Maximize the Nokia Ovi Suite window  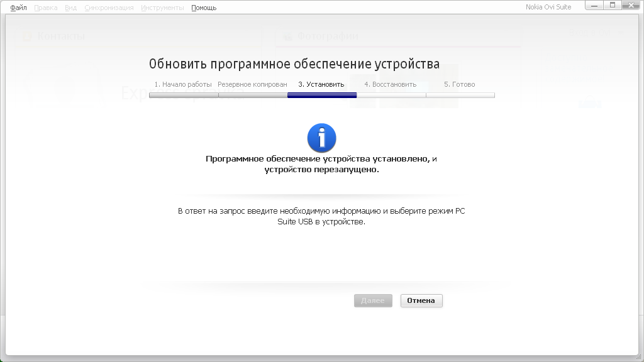coord(612,6)
